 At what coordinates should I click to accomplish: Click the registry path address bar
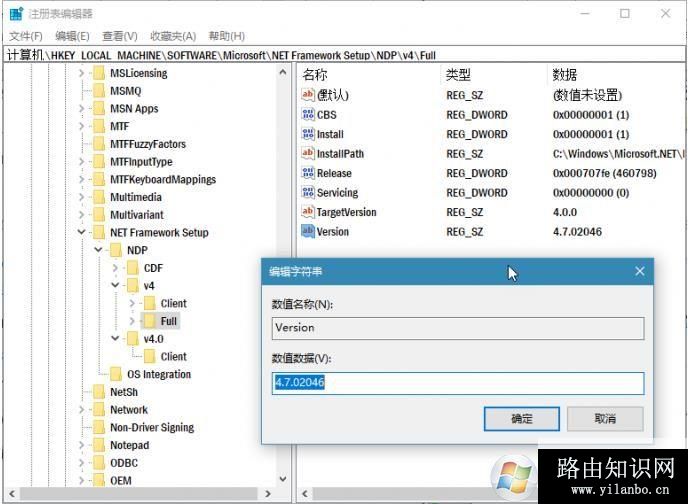click(x=344, y=55)
